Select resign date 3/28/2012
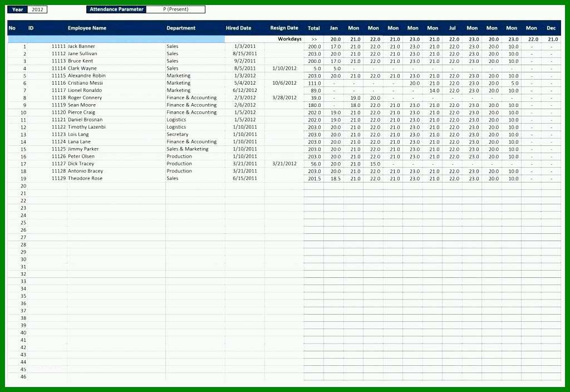The width and height of the screenshot is (570, 392). (284, 98)
